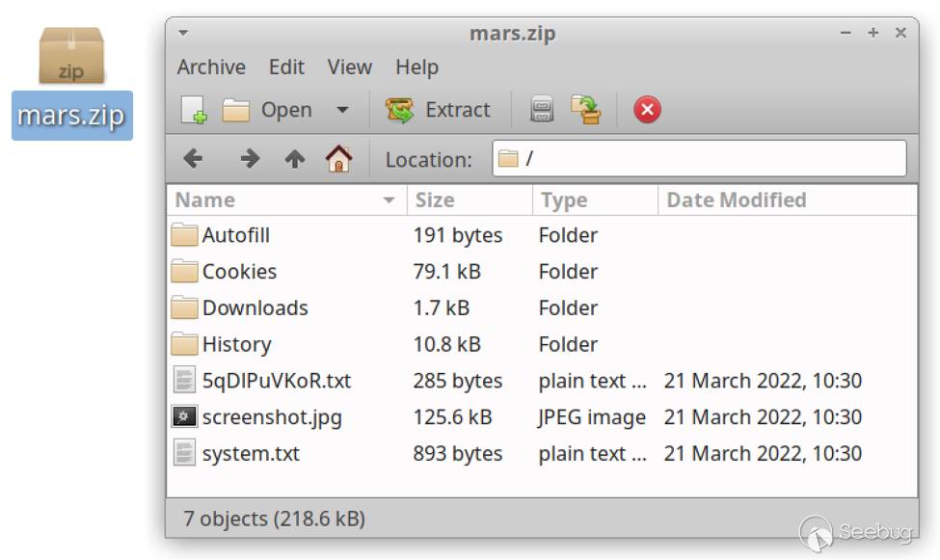Click the Extract button
The height and width of the screenshot is (560, 940).
tap(439, 110)
